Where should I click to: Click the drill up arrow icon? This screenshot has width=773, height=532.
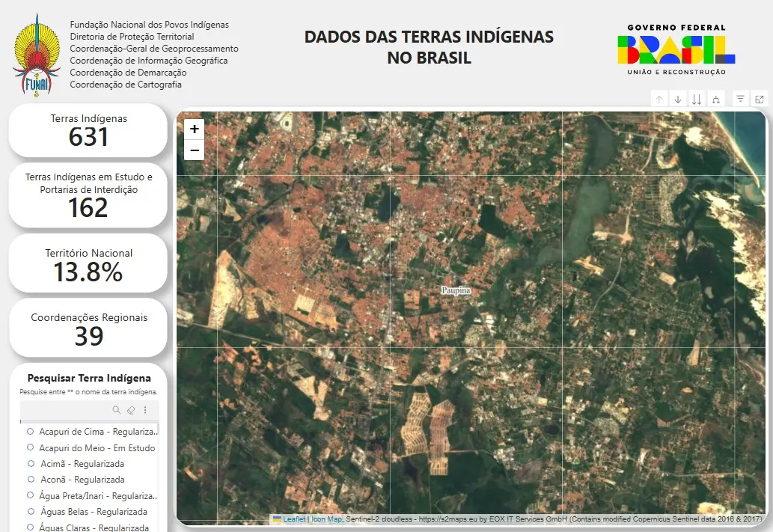tap(659, 98)
